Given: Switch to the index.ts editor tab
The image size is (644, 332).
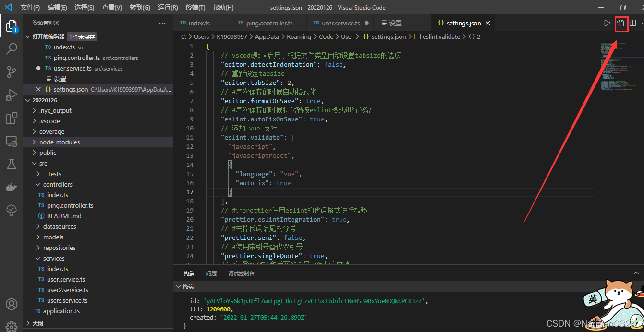Looking at the screenshot, I should point(202,23).
